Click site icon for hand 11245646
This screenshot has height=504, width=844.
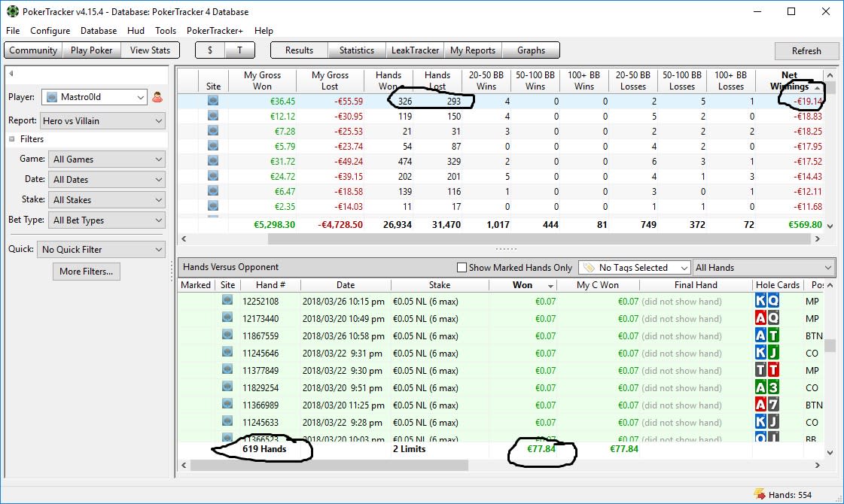click(227, 352)
